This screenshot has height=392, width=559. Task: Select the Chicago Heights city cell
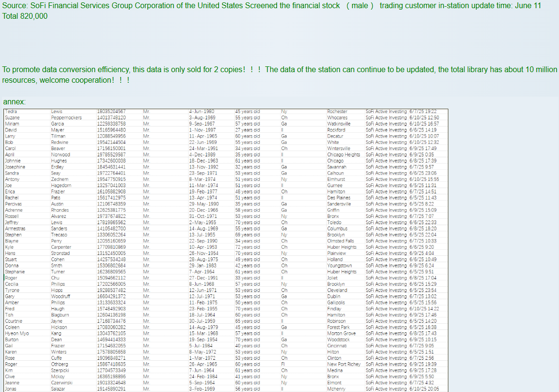pyautogui.click(x=343, y=154)
